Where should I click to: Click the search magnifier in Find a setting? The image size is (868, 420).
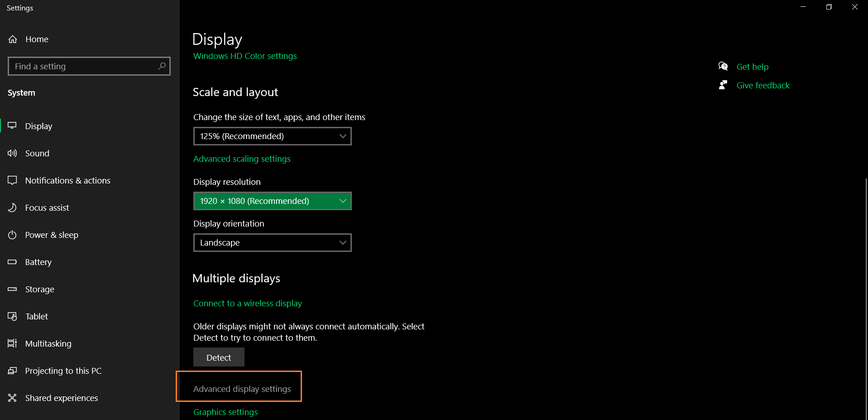pyautogui.click(x=162, y=66)
